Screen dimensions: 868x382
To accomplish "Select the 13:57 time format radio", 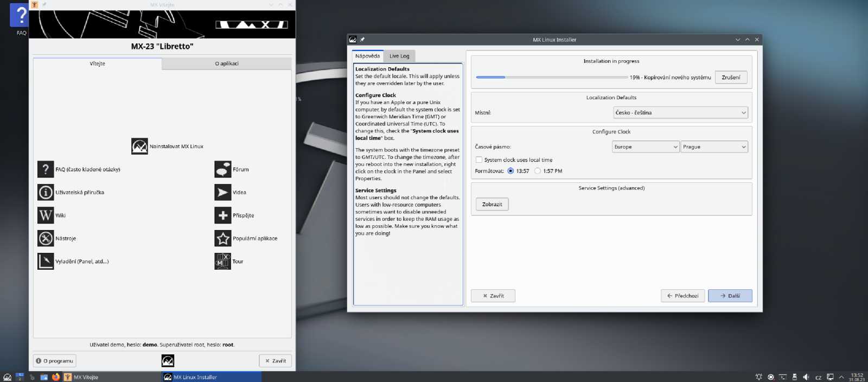I will coord(510,171).
